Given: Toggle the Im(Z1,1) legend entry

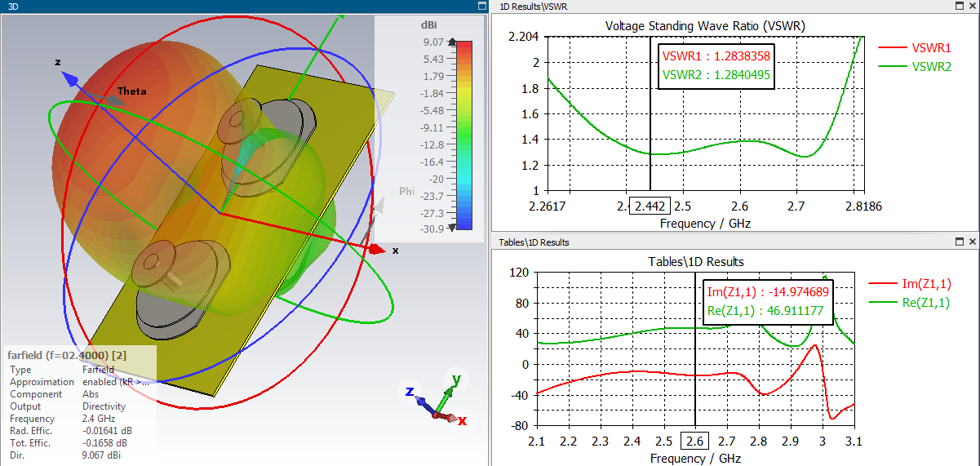Looking at the screenshot, I should click(910, 284).
